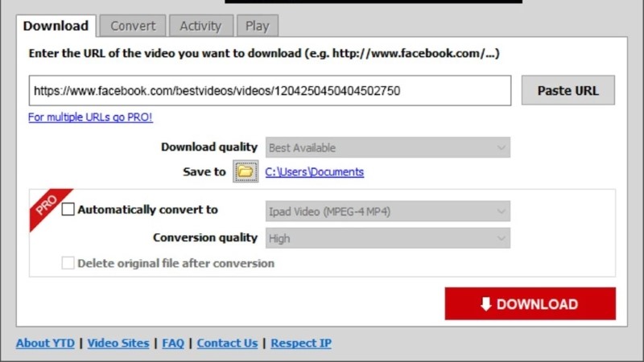Open the FAQ link

coord(173,343)
